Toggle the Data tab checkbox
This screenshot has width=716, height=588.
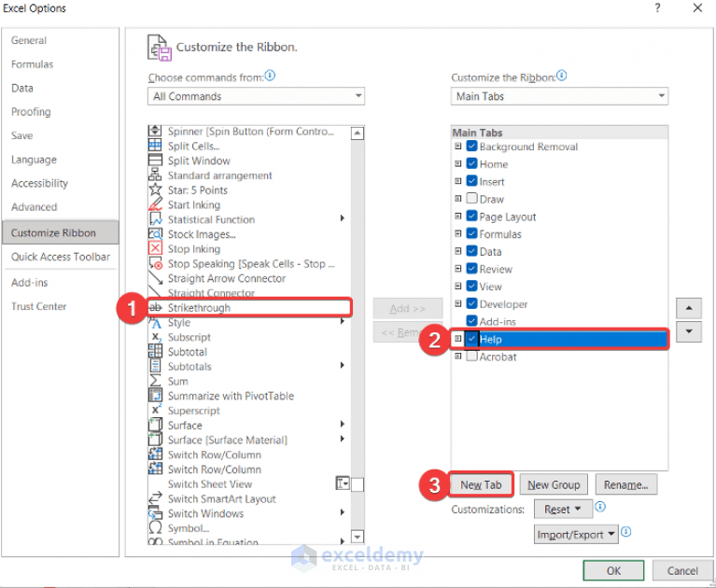[x=471, y=251]
